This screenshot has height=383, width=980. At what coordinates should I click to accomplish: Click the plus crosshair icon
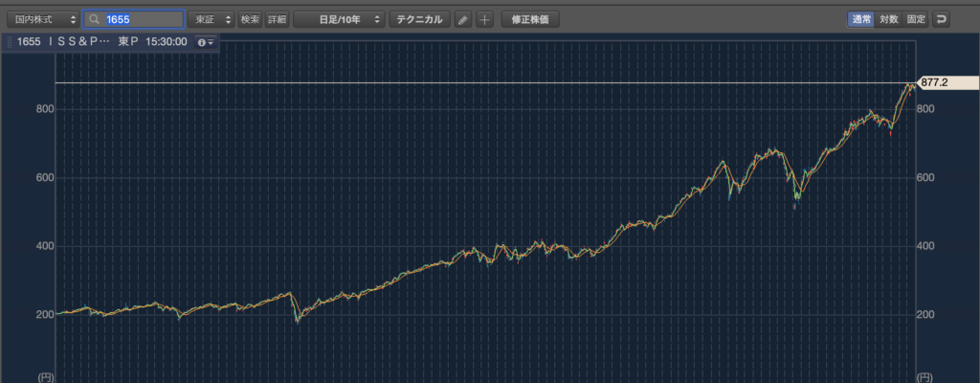click(484, 19)
